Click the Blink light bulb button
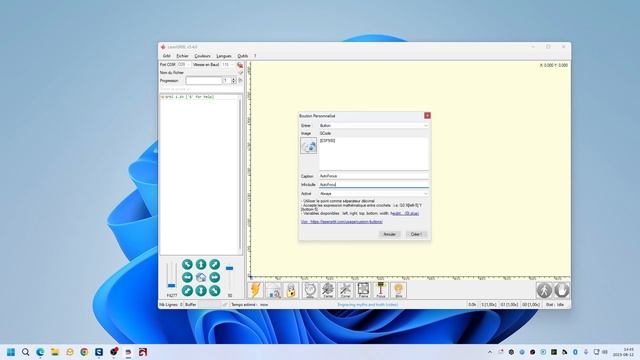Viewport: 640px width, 360px height. coord(399,290)
